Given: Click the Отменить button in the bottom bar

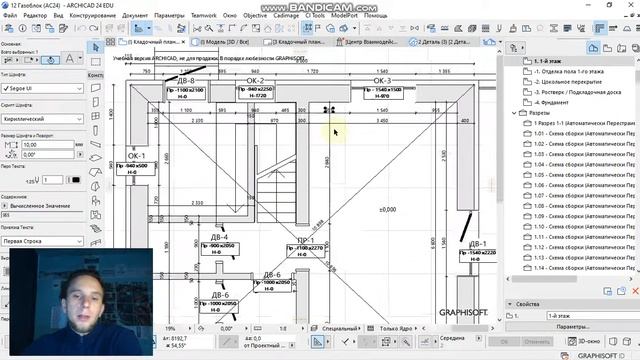Looking at the screenshot, I should pyautogui.click(x=537, y=341).
